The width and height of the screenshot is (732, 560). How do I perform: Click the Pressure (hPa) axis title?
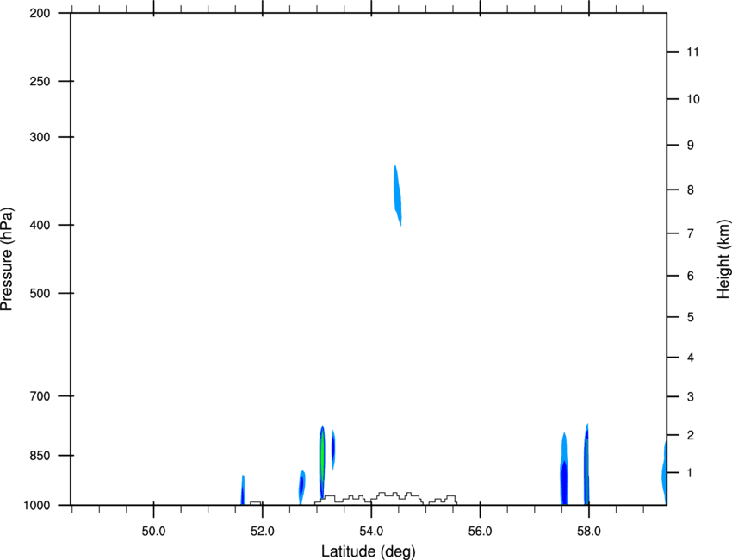click(x=7, y=258)
